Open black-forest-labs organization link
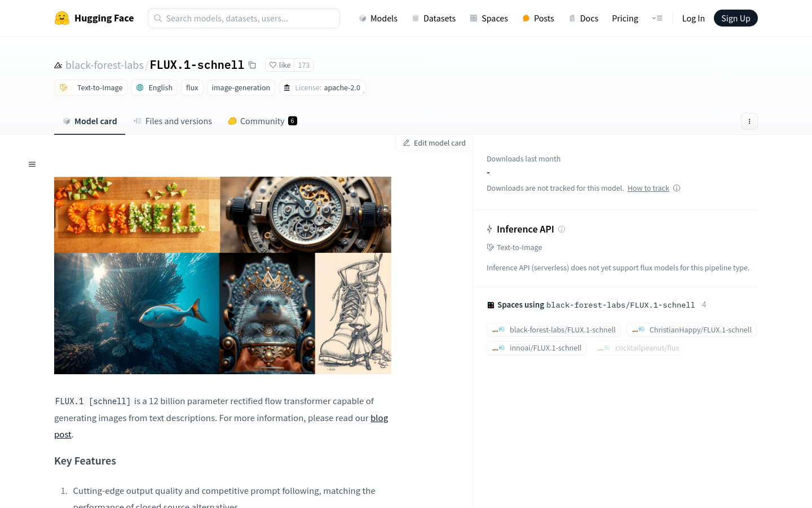Screen dimensions: 812x508 104,65
